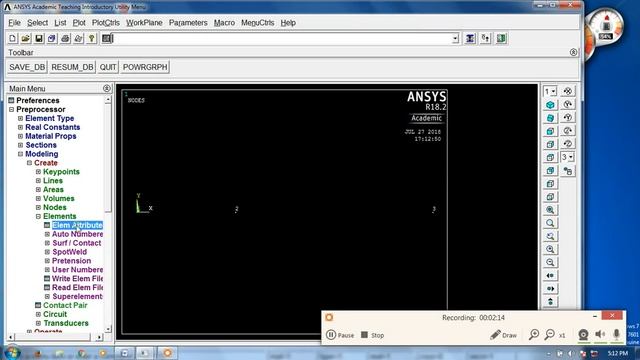Image resolution: width=640 pixels, height=360 pixels.
Task: Click the Pan Model Up arrow
Action: tap(550, 302)
